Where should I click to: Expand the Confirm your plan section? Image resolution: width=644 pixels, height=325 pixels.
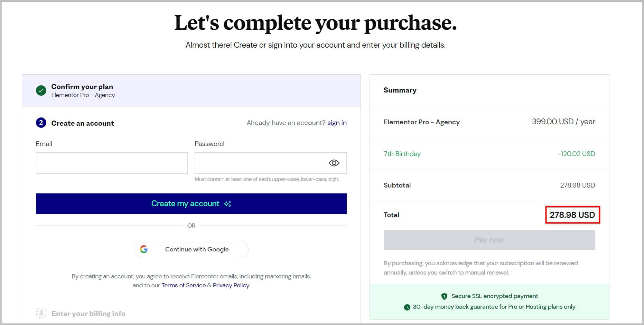tap(191, 91)
